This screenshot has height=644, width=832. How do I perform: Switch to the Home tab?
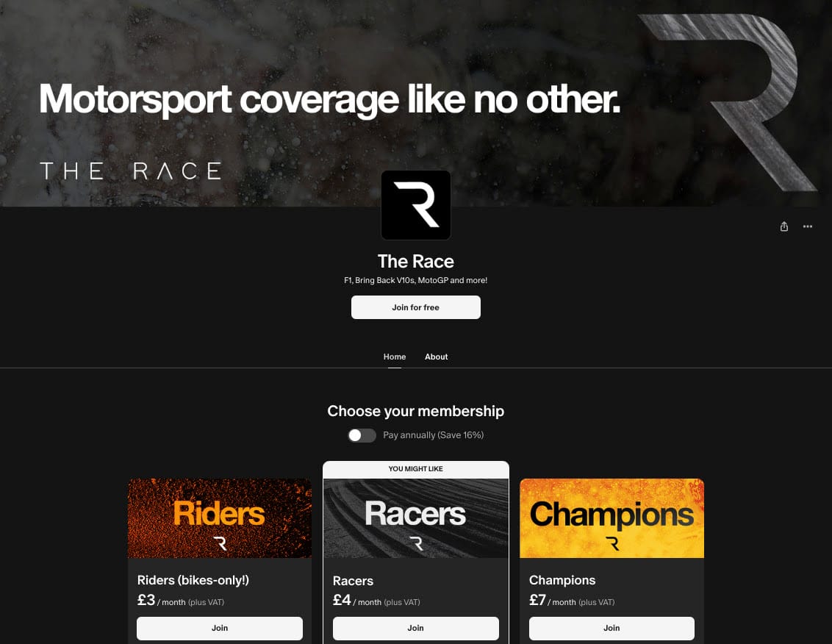[x=394, y=357]
